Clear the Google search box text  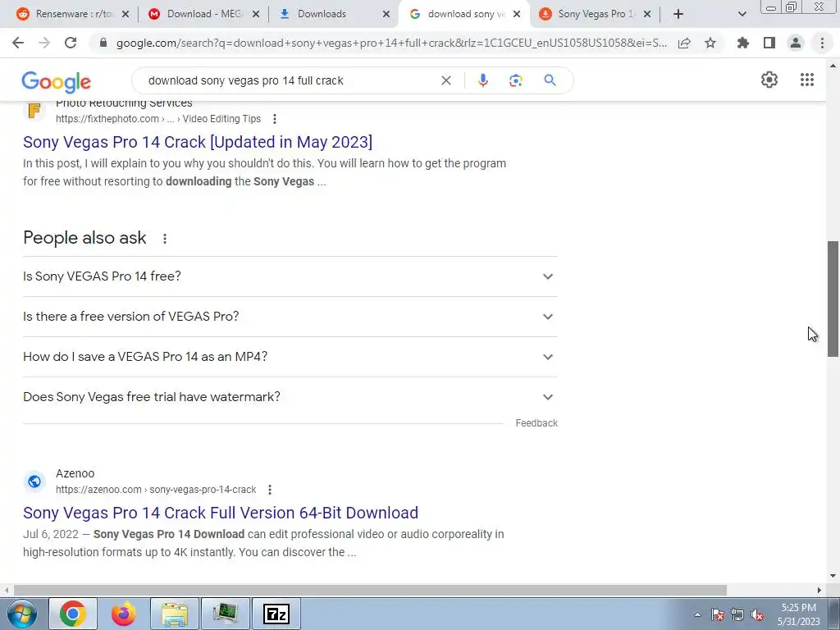click(x=445, y=80)
